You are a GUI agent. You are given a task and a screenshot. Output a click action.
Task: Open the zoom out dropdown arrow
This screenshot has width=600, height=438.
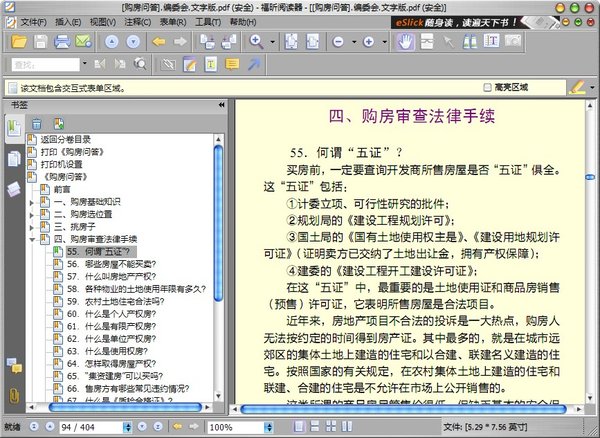point(354,42)
